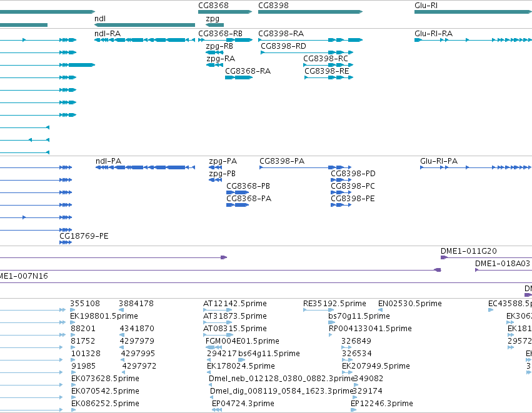Select the 3884178 feature label
The height and width of the screenshot is (413, 532).
coord(136,304)
